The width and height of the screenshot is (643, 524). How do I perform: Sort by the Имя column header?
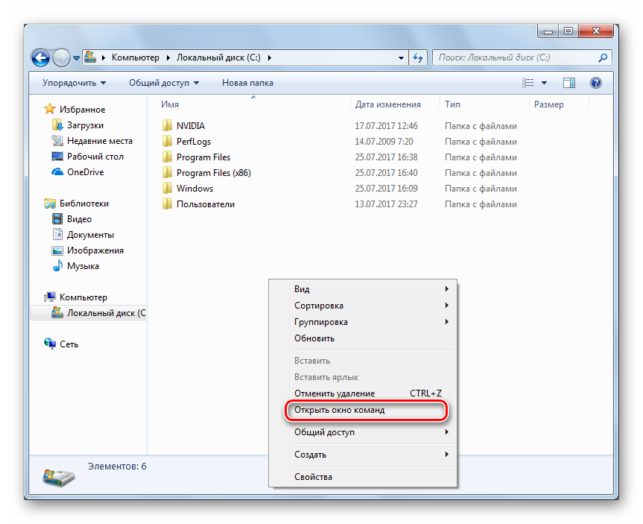coord(170,105)
